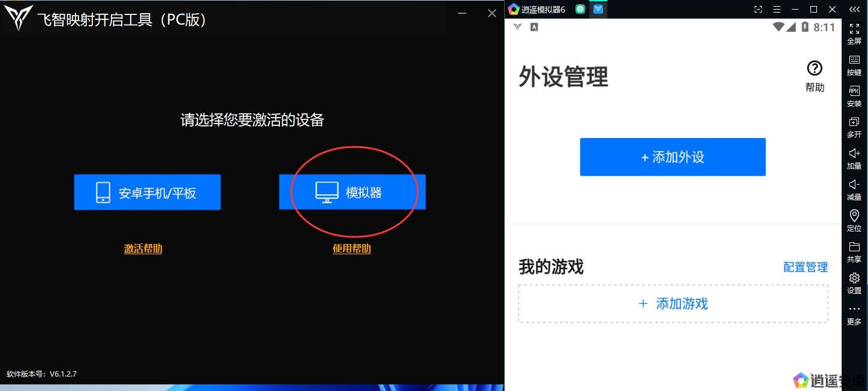Viewport: 868px width, 391px height.
Task: Collapse the sidebar with the triple-chevron arrow
Action: [x=854, y=10]
